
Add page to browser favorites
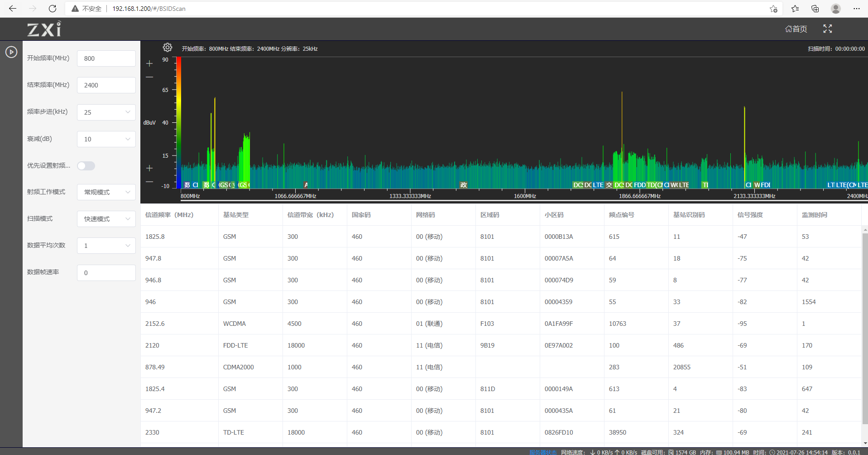tap(773, 9)
